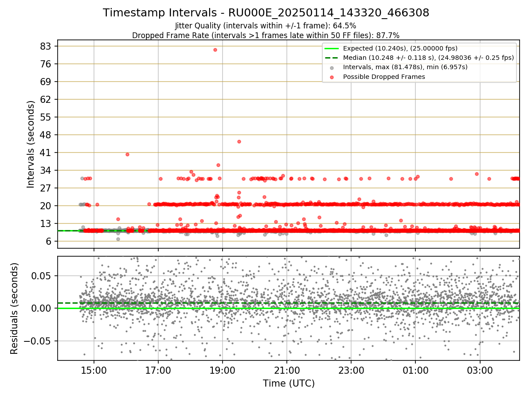Click the 'Possible Dropped Frames' legend entry
Screen dimensions: 532x399
point(384,77)
